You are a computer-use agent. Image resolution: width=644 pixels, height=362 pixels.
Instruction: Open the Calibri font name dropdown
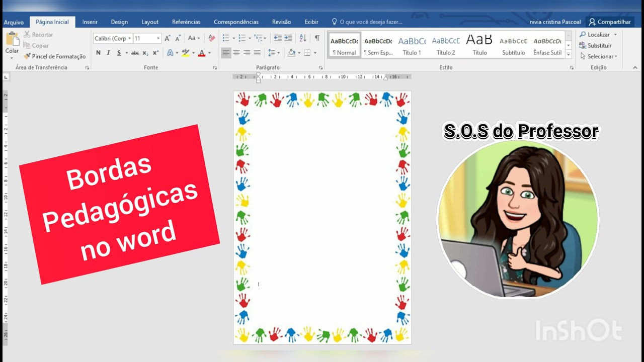coord(129,38)
